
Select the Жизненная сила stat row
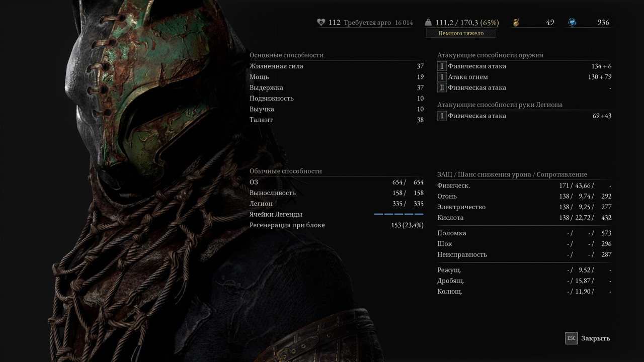pyautogui.click(x=337, y=66)
